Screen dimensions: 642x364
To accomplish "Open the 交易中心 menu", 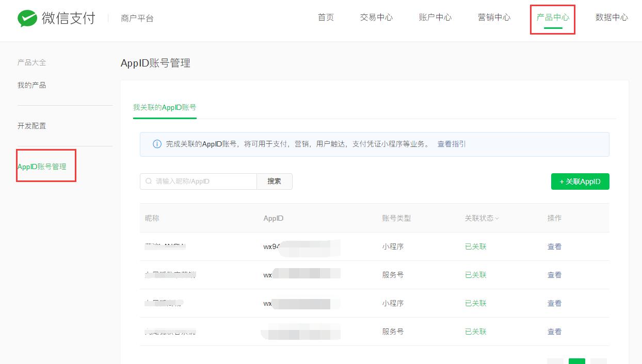I will pyautogui.click(x=376, y=18).
